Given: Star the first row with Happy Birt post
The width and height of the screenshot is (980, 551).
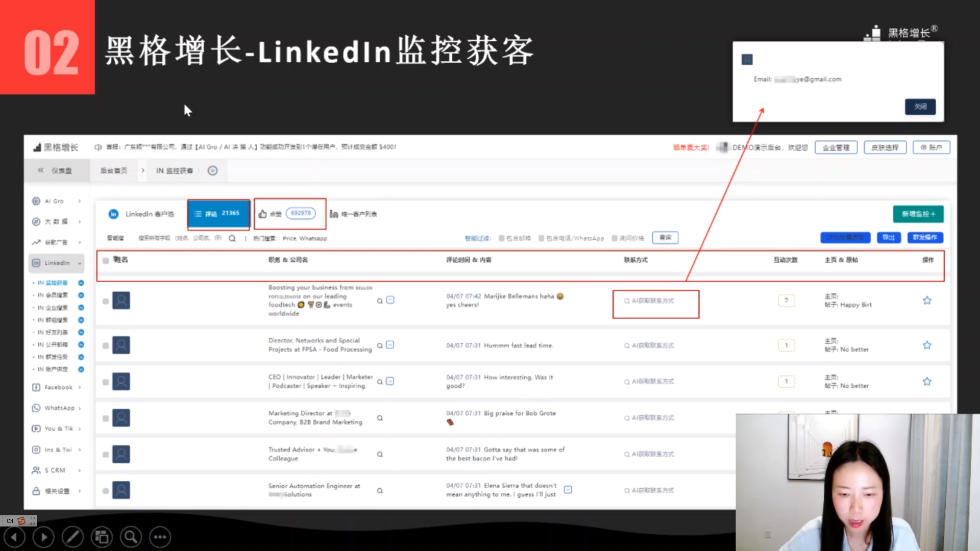Looking at the screenshot, I should point(927,300).
